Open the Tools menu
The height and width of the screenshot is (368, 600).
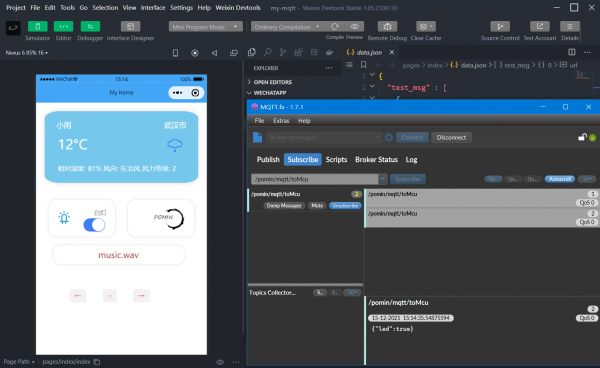(x=67, y=8)
